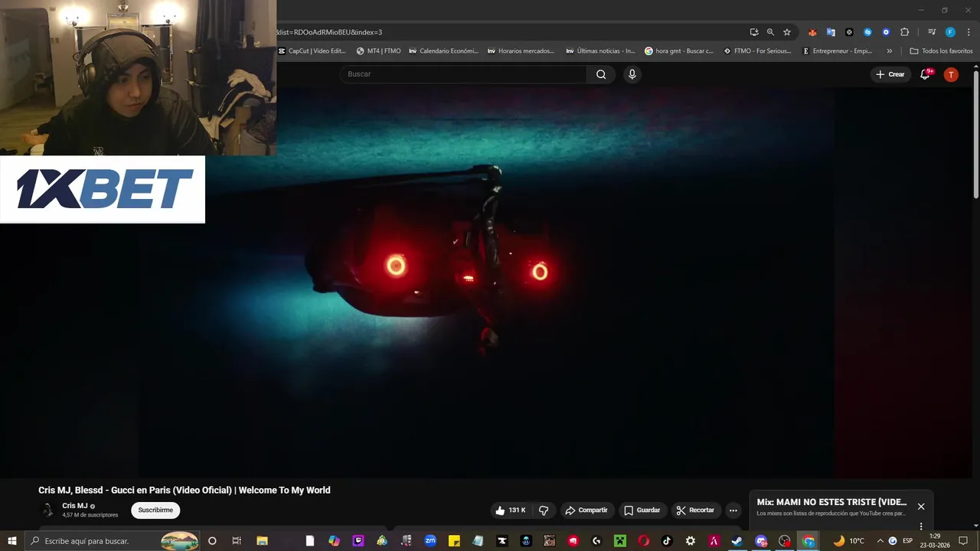980x551 pixels.
Task: Save video with Guardar button
Action: [x=642, y=510]
